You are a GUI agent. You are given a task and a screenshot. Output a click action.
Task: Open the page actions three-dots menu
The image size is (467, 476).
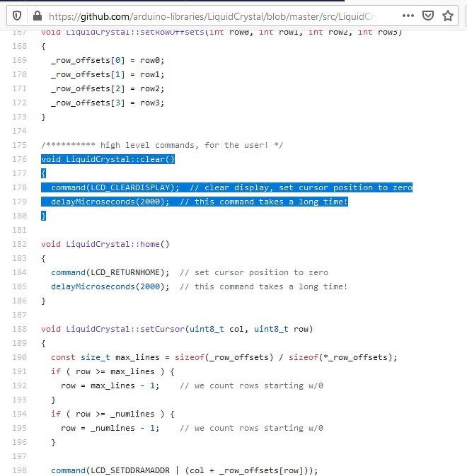click(x=408, y=16)
